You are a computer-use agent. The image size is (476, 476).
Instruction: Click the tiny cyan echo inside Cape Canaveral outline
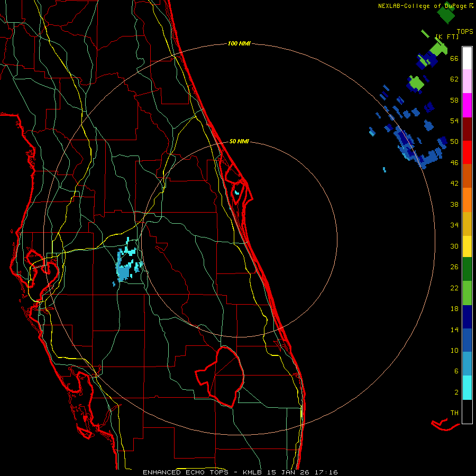237,192
